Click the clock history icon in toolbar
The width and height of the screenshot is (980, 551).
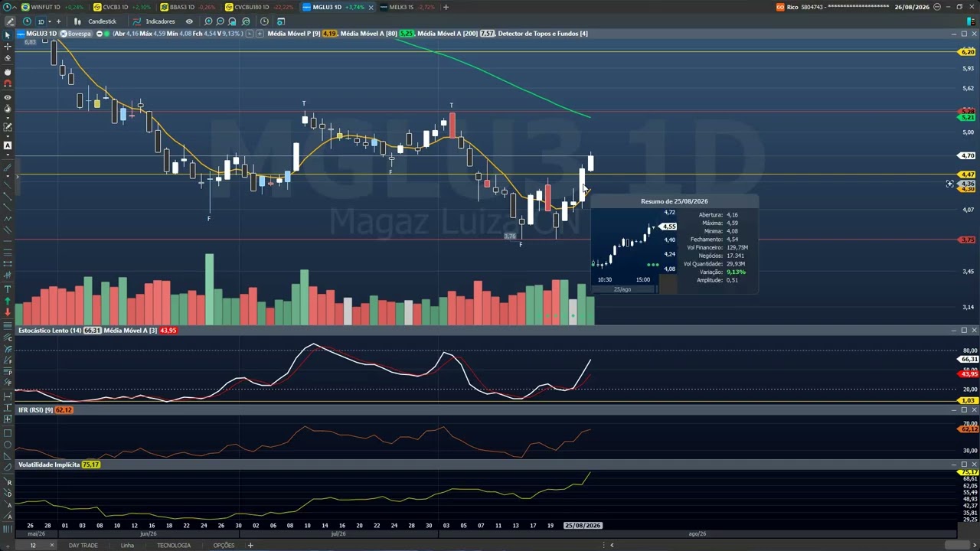point(264,21)
